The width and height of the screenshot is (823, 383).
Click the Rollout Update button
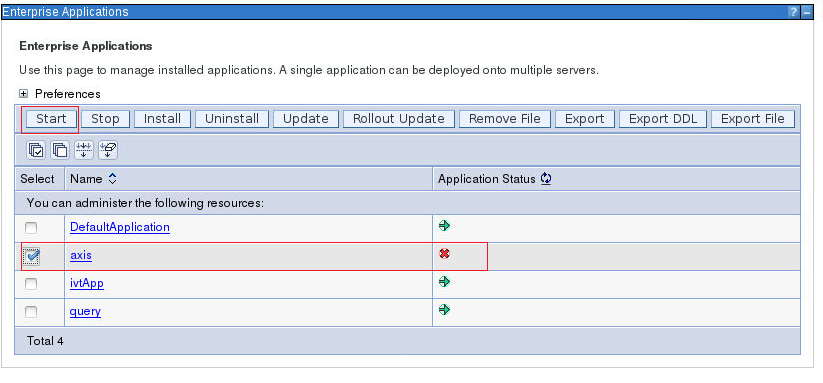tap(399, 119)
